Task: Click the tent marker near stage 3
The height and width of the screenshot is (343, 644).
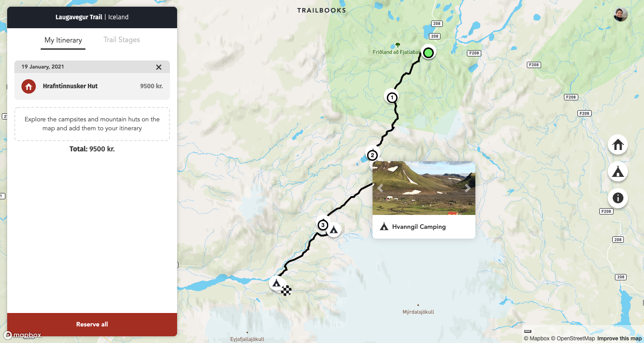Action: (x=334, y=230)
